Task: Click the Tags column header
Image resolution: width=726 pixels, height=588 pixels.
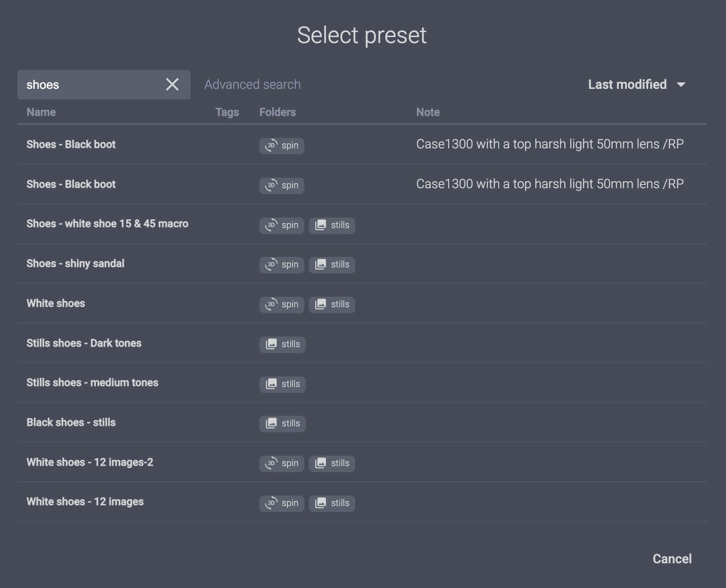Action: (227, 112)
